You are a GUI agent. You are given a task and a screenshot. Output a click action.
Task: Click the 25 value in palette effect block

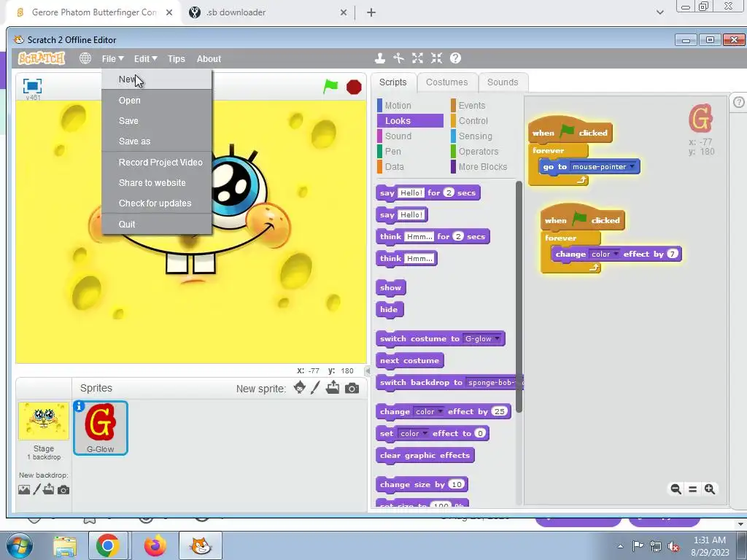coord(499,411)
